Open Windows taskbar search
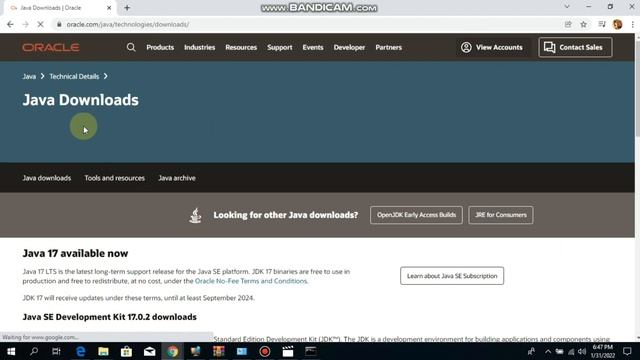The height and width of the screenshot is (360, 640). [34, 351]
